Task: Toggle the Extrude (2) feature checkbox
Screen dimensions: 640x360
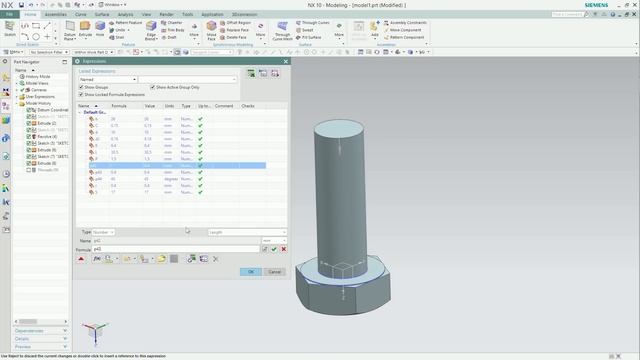Action: pos(29,123)
